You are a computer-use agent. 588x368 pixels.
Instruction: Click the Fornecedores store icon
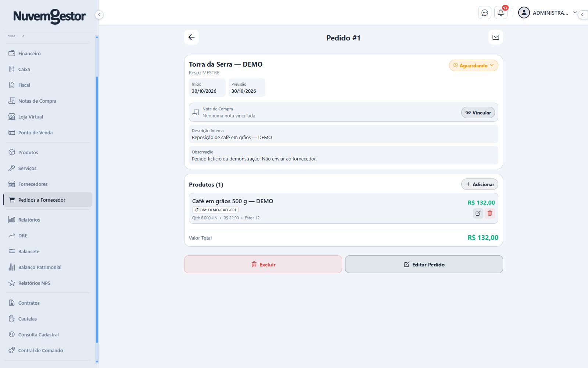click(x=12, y=184)
